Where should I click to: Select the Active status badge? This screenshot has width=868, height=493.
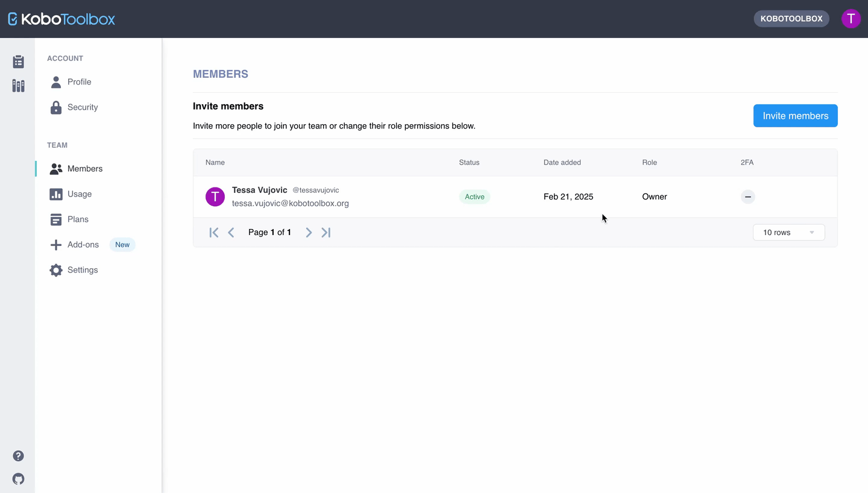point(474,196)
